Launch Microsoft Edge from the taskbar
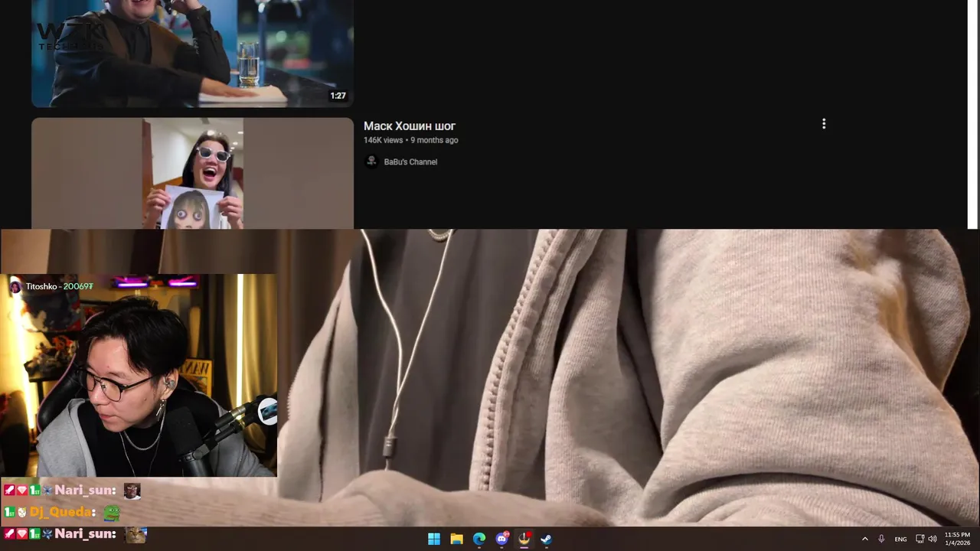The height and width of the screenshot is (551, 980). point(479,539)
